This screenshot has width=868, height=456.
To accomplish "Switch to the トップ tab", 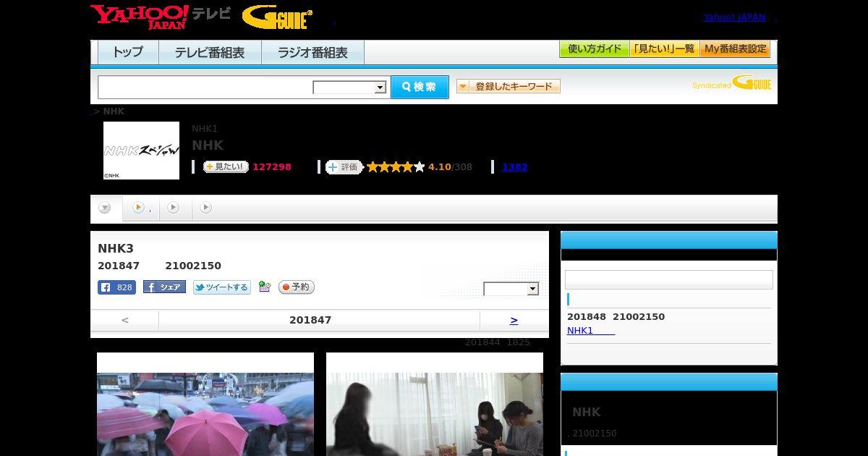I will point(128,53).
